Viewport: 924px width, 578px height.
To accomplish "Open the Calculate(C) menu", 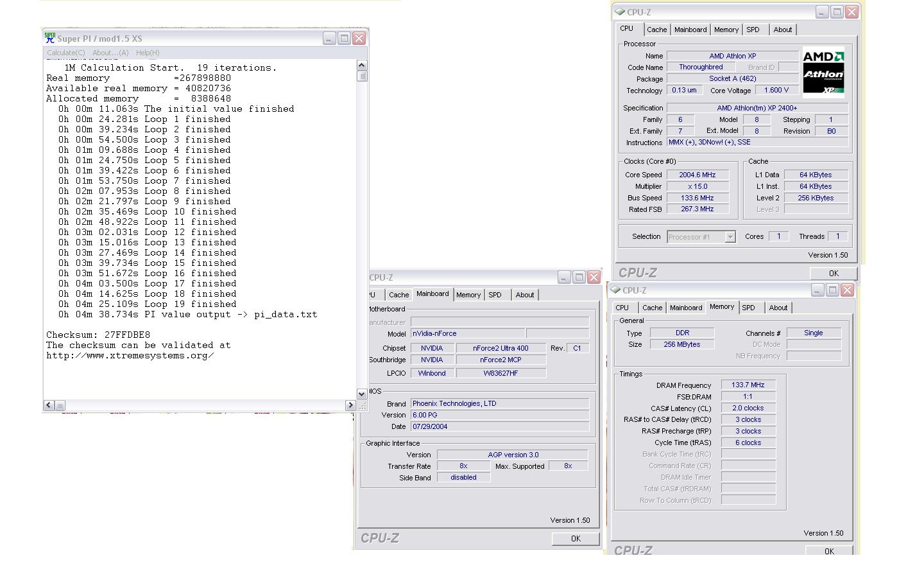I will pos(65,53).
